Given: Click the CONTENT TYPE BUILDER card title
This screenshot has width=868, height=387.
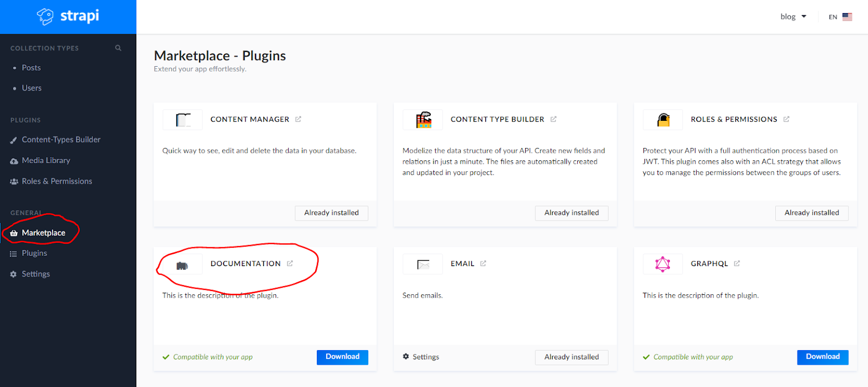Looking at the screenshot, I should 497,119.
